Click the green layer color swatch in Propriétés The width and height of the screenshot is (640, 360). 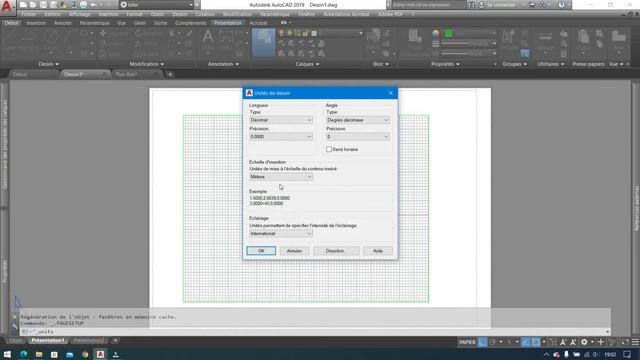(449, 33)
